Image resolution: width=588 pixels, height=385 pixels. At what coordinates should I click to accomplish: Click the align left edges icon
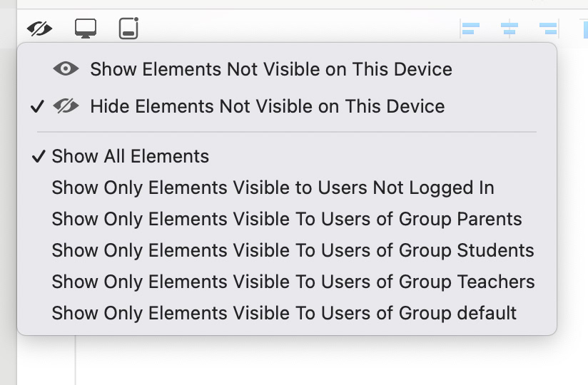point(470,29)
